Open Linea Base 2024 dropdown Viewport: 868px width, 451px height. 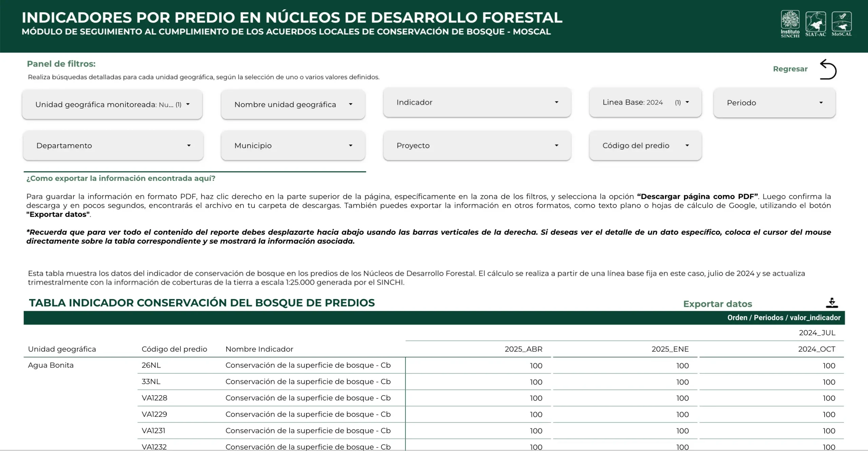[645, 102]
